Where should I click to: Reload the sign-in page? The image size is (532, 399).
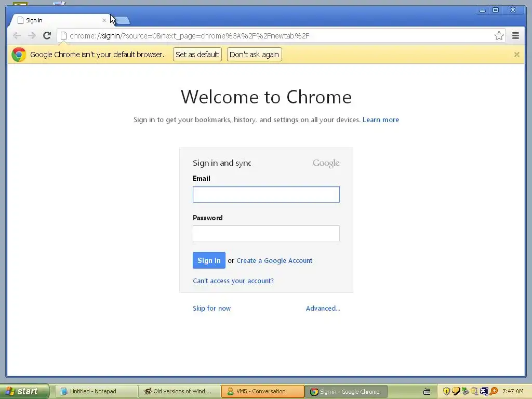(x=47, y=35)
